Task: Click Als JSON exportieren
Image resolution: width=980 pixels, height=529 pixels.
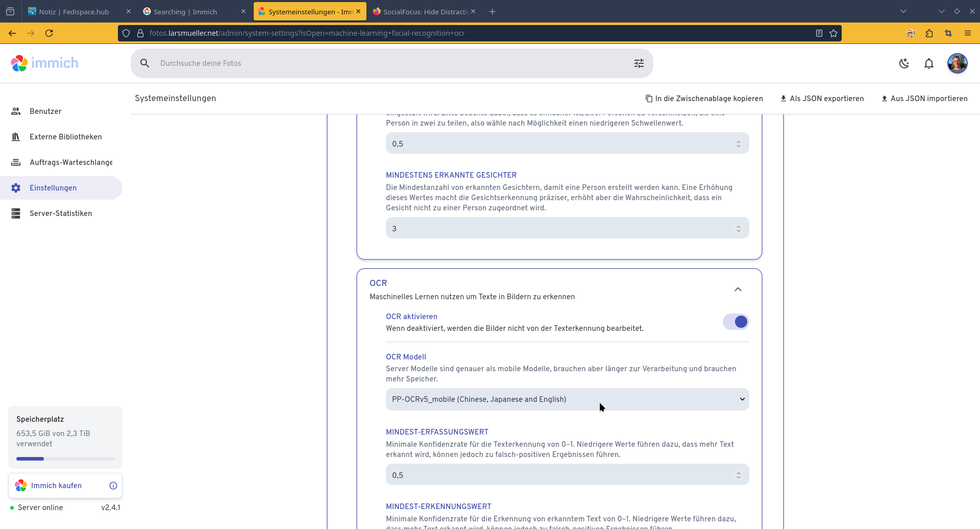Action: (822, 99)
